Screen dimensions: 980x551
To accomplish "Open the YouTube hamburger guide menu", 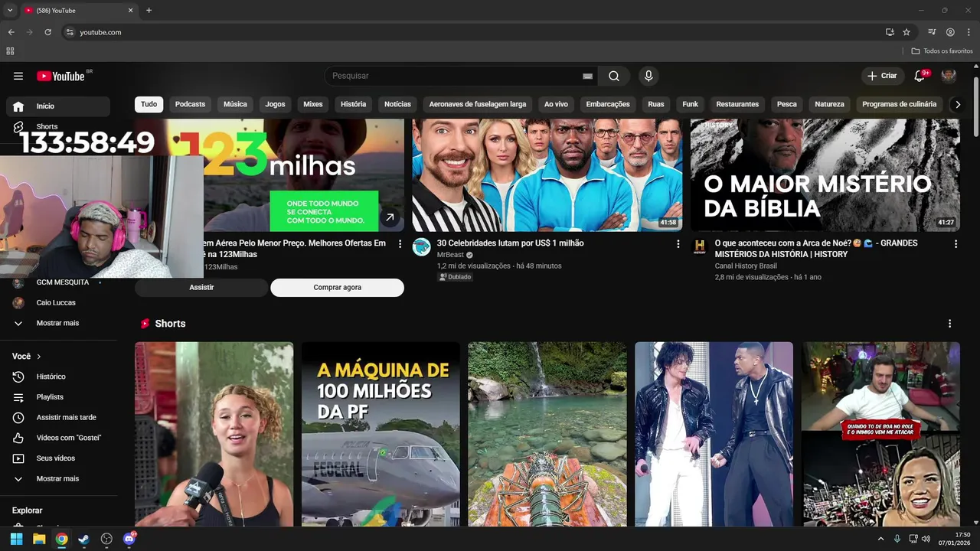I will [x=18, y=76].
